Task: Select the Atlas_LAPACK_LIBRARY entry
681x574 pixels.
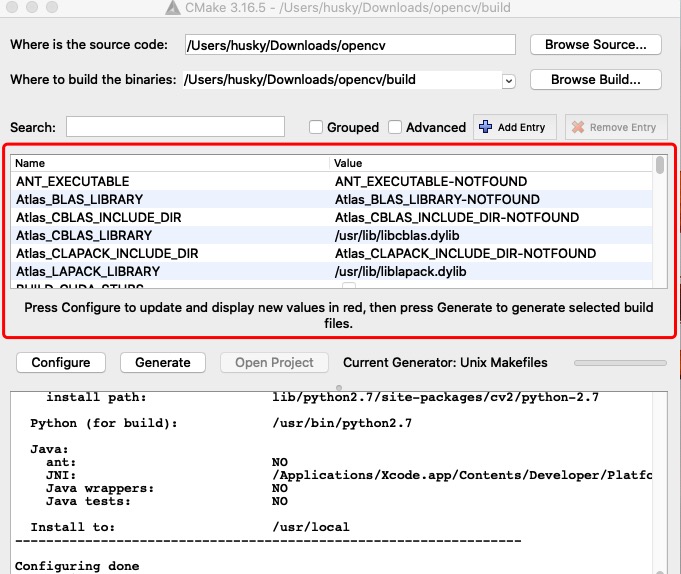Action: click(88, 271)
